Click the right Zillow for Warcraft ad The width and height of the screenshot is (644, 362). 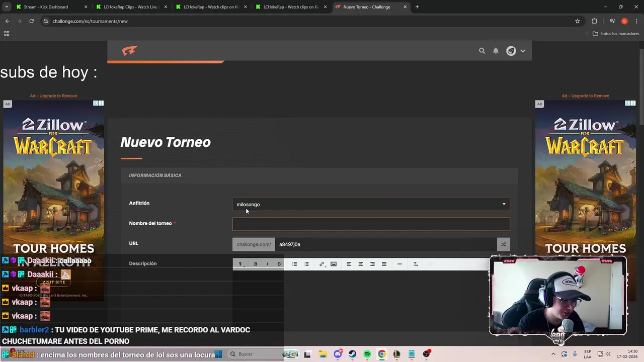tap(586, 201)
